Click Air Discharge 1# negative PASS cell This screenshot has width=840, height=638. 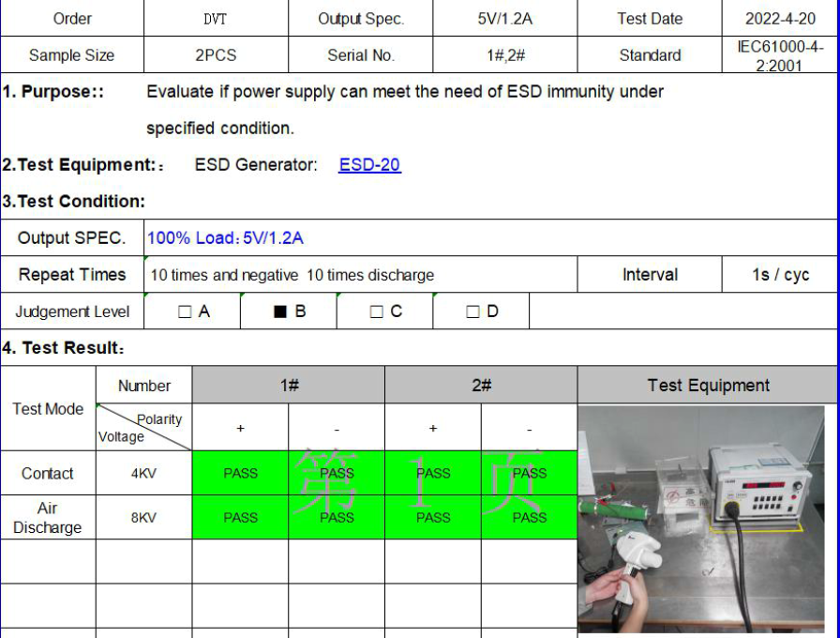[337, 517]
